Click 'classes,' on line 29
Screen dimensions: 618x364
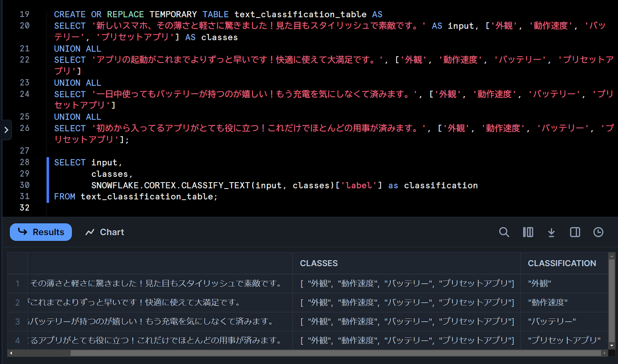(x=112, y=174)
